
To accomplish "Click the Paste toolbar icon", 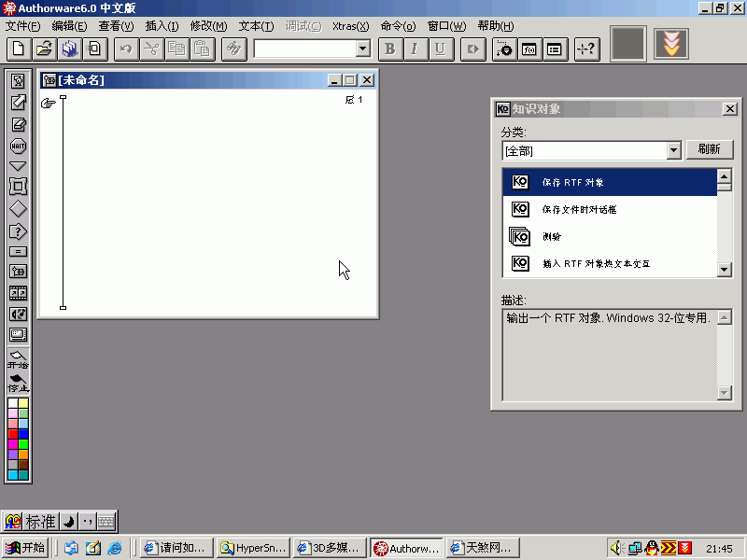I will 202,49.
